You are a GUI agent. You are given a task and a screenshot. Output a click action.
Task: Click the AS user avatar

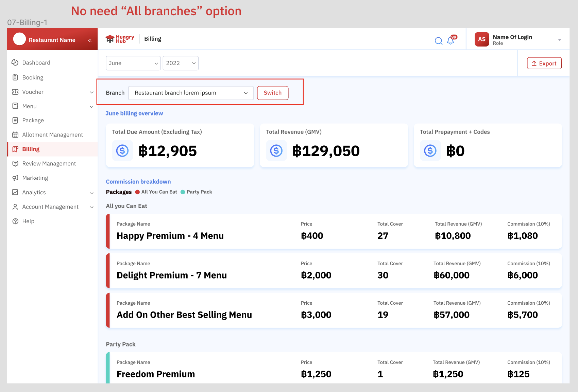click(481, 39)
